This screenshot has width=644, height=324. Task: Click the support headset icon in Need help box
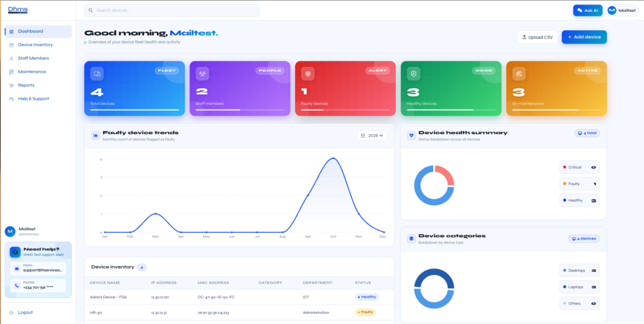(15, 252)
